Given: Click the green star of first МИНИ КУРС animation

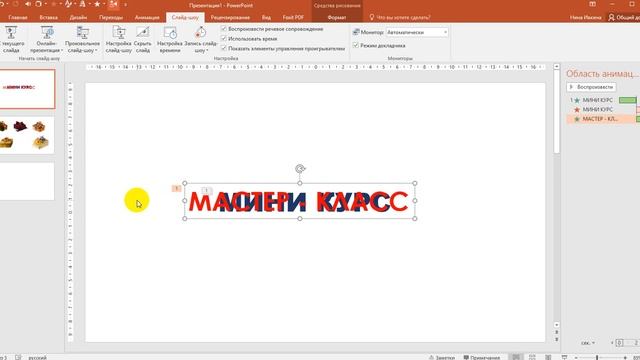Looking at the screenshot, I should coord(577,100).
